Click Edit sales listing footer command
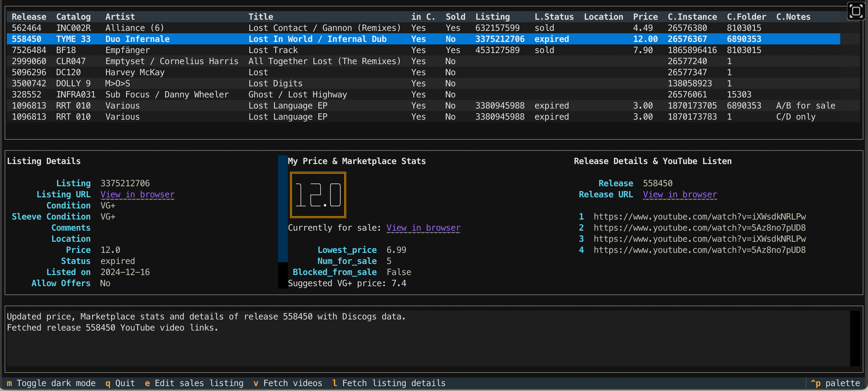The height and width of the screenshot is (391, 868). coord(194,383)
